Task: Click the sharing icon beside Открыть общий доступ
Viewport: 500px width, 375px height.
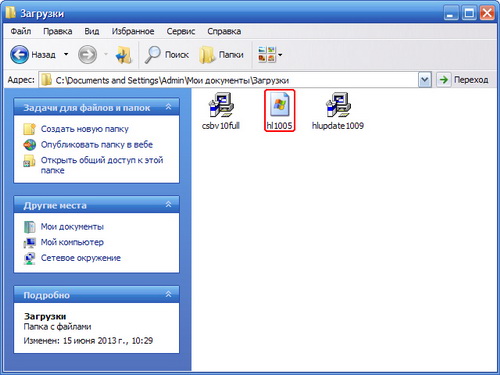Action: click(x=29, y=161)
